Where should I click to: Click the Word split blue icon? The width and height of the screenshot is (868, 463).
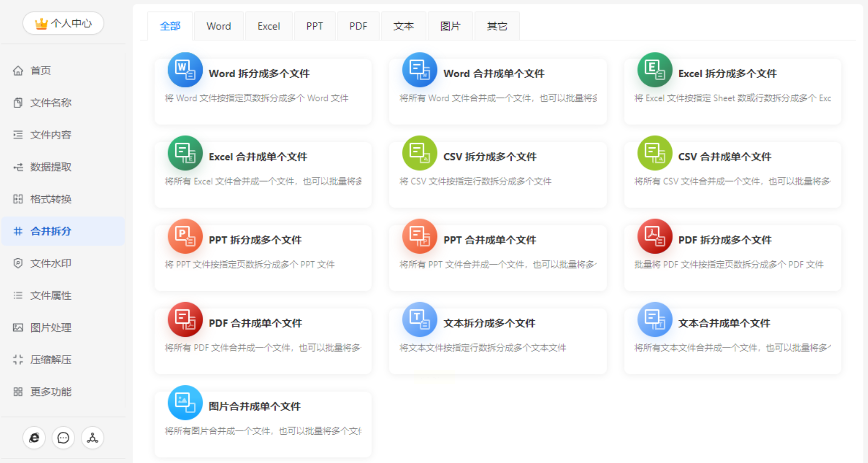tap(185, 70)
